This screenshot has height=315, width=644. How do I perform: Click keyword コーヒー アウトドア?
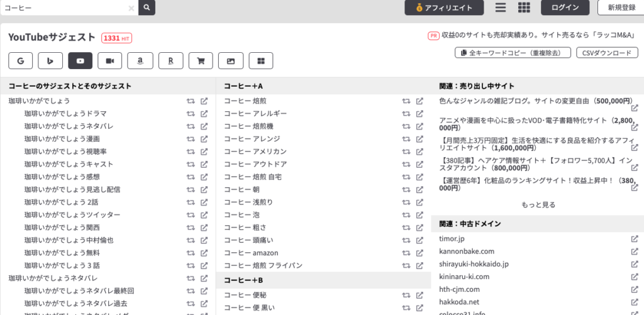click(255, 164)
